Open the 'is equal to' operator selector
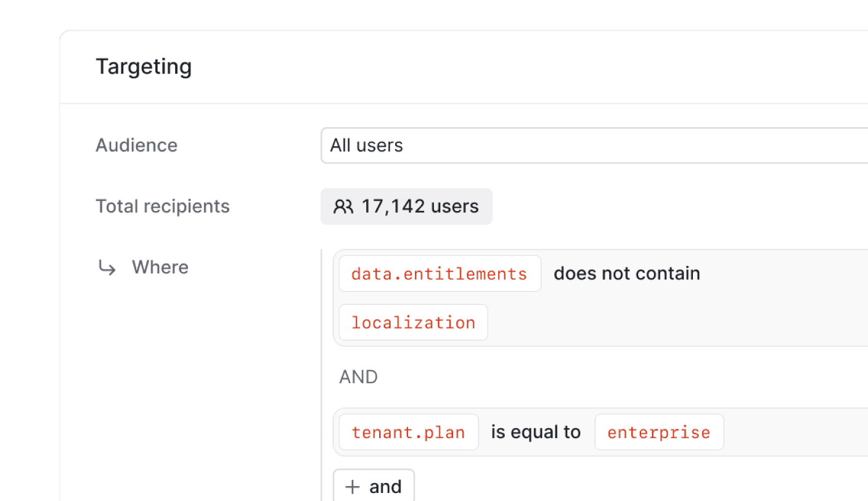868x501 pixels. coord(535,431)
